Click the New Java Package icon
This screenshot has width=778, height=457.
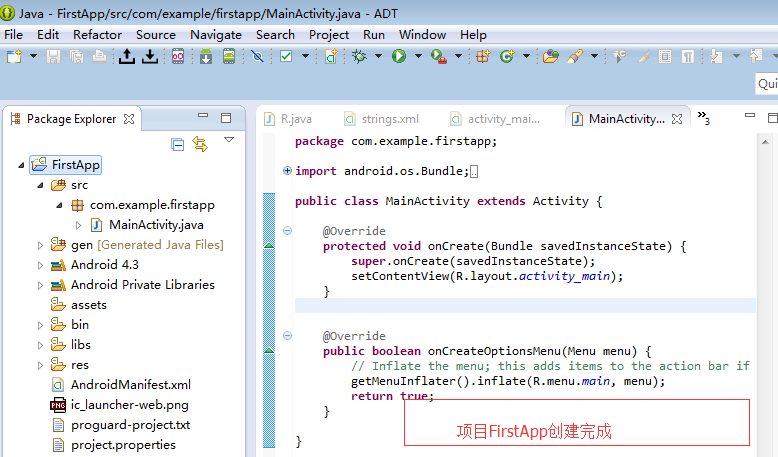483,57
